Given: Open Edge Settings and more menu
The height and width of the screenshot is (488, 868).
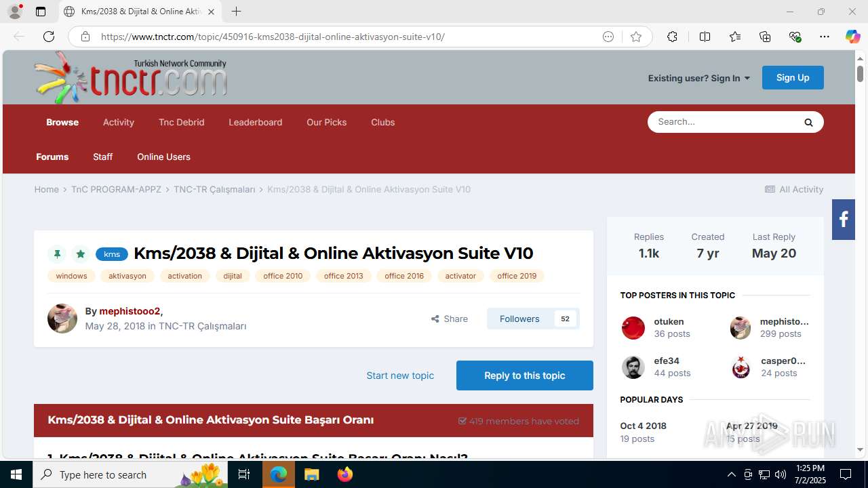Looking at the screenshot, I should [x=825, y=37].
